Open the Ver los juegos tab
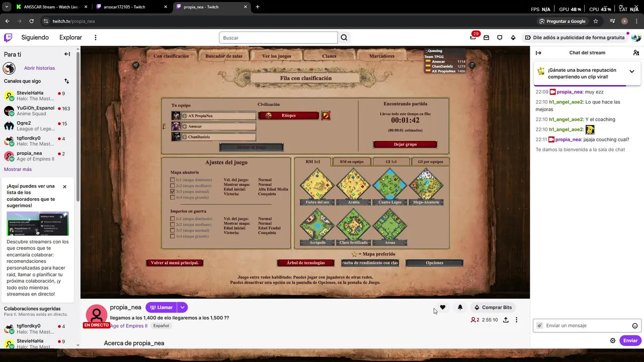 (x=277, y=56)
